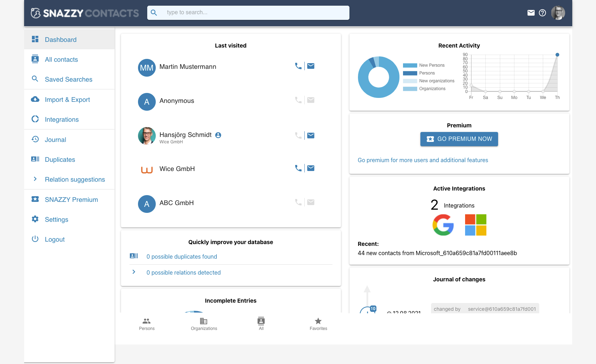Click the Thursday data point on chart
The height and width of the screenshot is (364, 596).
coord(557,55)
